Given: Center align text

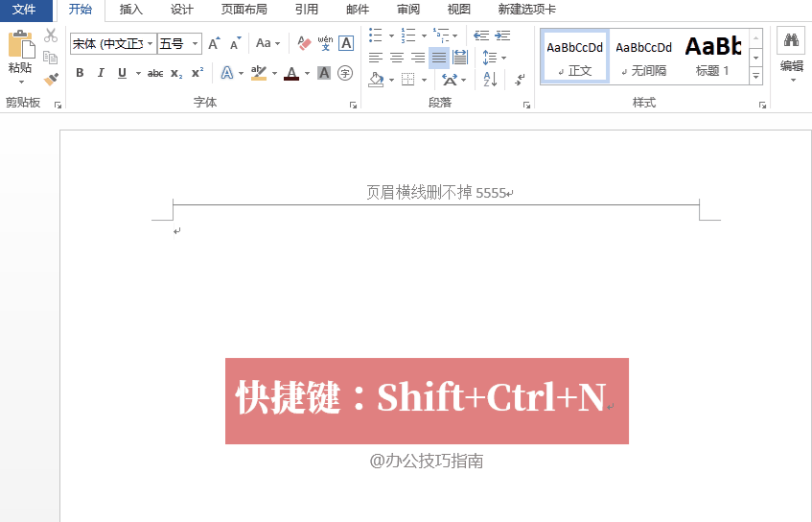Looking at the screenshot, I should coord(397,58).
